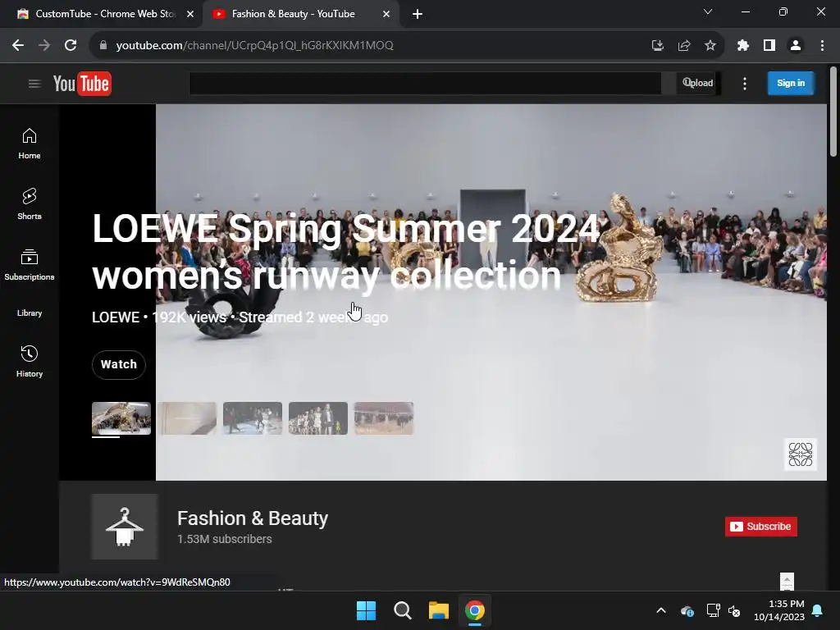
Task: Open the YouTube hamburger guide menu
Action: tap(34, 84)
